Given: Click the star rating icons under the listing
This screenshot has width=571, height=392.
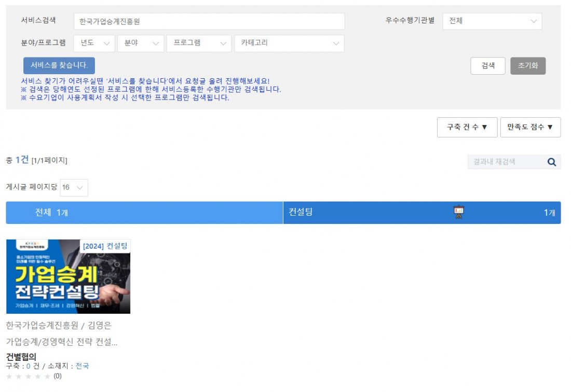Looking at the screenshot, I should point(29,376).
